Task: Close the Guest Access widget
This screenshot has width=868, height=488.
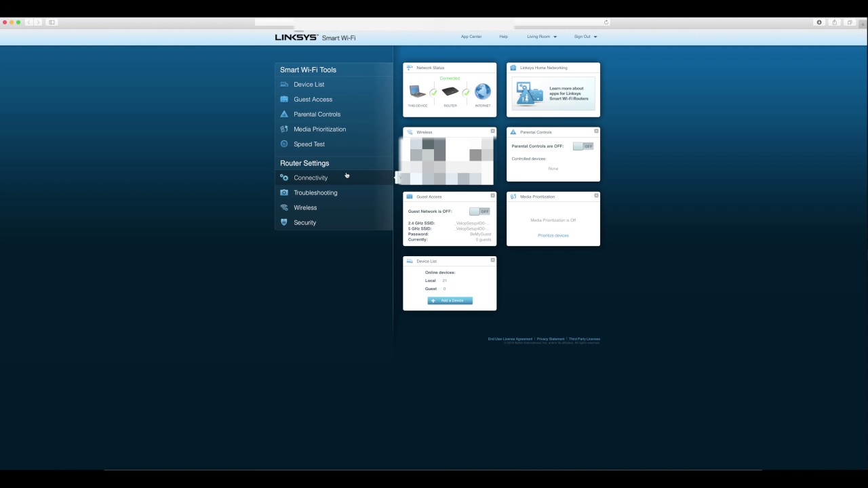Action: click(493, 195)
